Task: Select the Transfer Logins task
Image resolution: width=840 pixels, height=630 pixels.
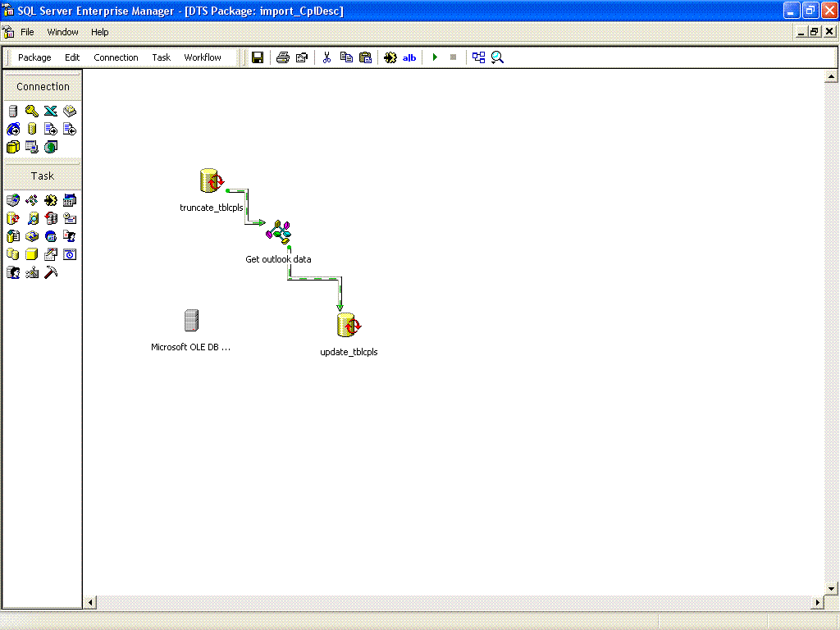Action: tap(13, 272)
